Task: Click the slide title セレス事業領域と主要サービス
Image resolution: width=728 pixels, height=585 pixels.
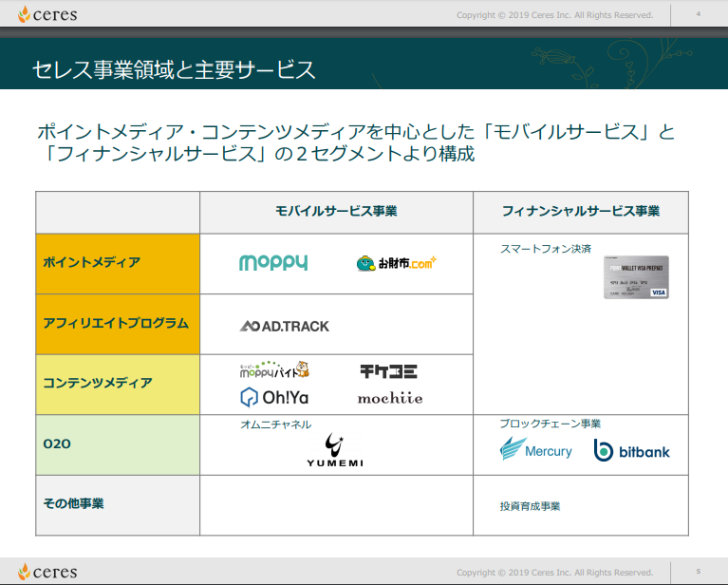Action: click(x=174, y=70)
